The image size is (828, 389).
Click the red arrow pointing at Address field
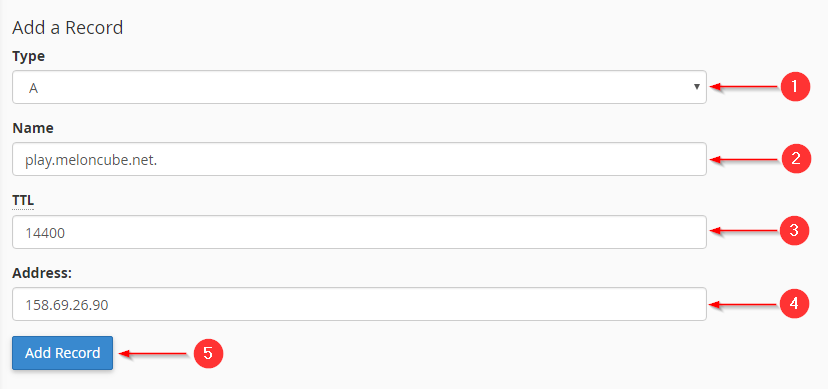(744, 304)
